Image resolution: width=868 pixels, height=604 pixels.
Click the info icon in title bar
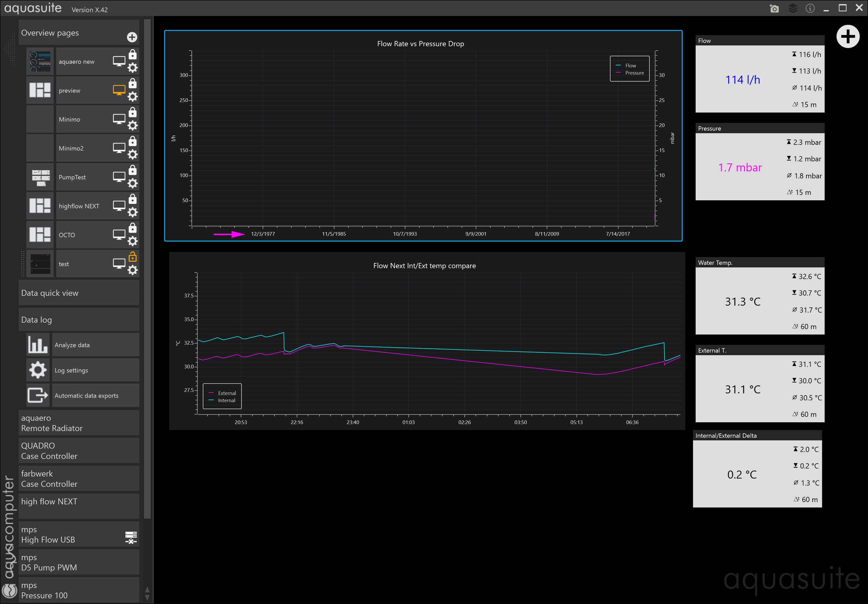click(x=810, y=8)
